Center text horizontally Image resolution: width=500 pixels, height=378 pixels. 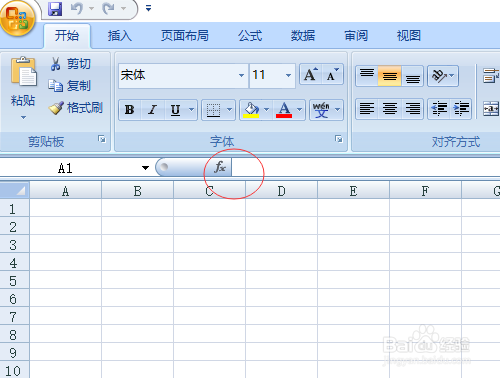click(x=390, y=109)
